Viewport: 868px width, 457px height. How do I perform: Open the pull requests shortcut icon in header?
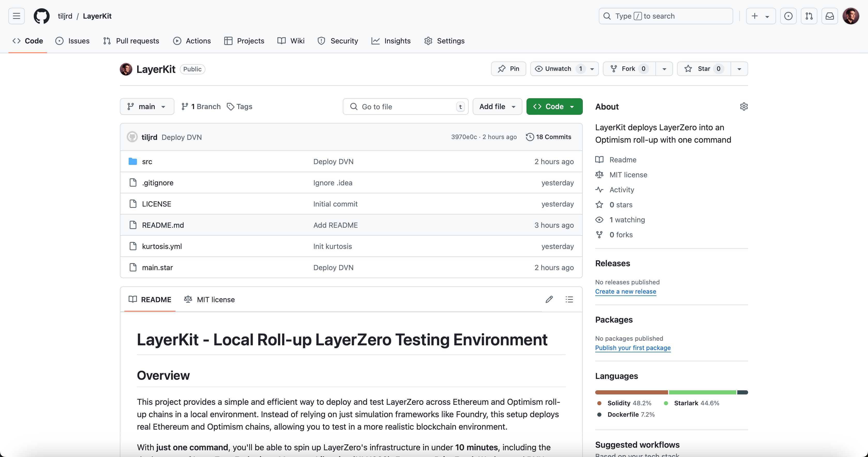coord(809,16)
